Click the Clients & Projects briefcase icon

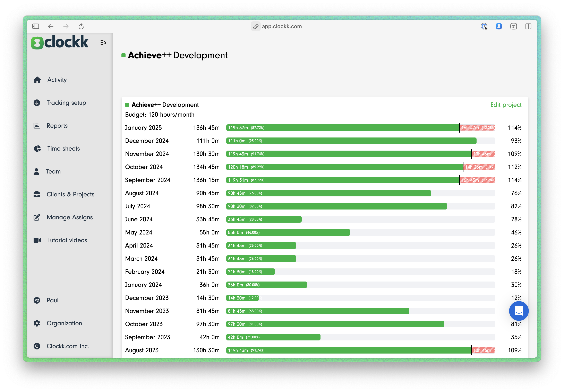[37, 194]
